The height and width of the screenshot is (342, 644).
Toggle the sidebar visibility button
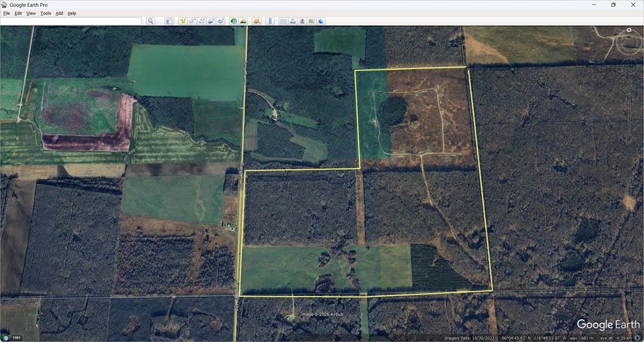(169, 21)
